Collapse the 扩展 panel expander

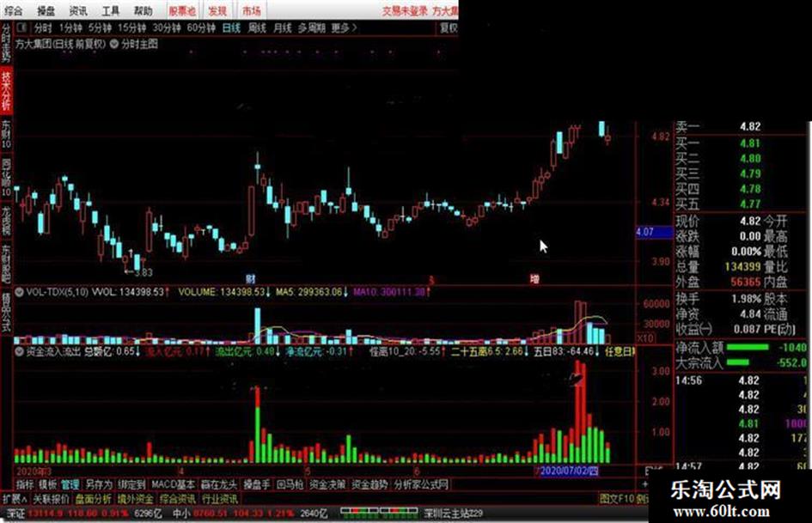(15, 499)
